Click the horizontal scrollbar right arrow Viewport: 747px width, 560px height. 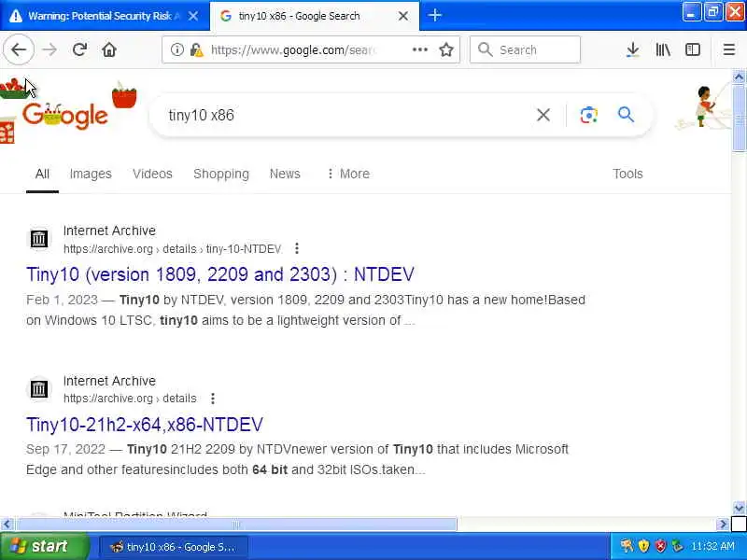(723, 525)
